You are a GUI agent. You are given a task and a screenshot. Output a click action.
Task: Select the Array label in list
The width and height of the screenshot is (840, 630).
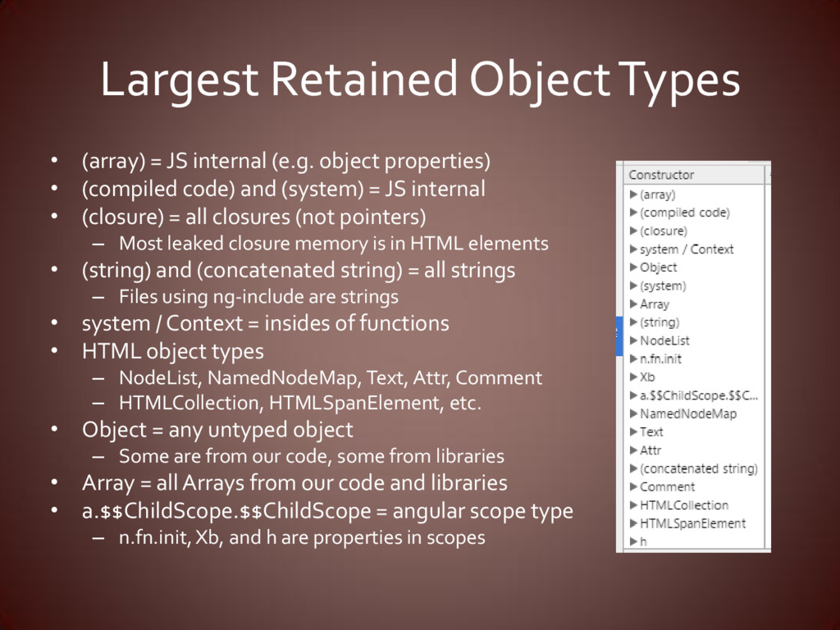click(655, 304)
